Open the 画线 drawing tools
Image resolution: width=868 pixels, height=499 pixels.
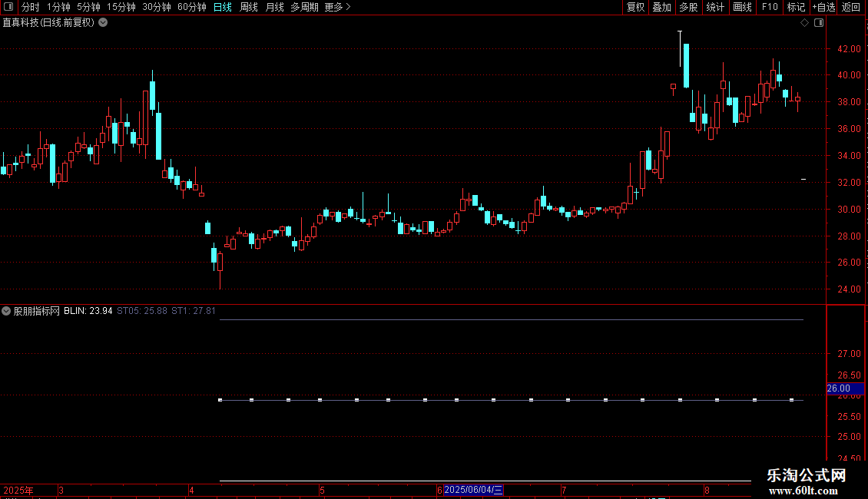(742, 7)
